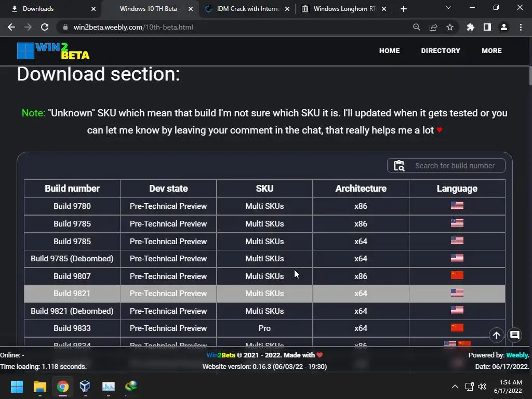Click the share page icon
Screen dimensions: 532x399
[x=433, y=27]
